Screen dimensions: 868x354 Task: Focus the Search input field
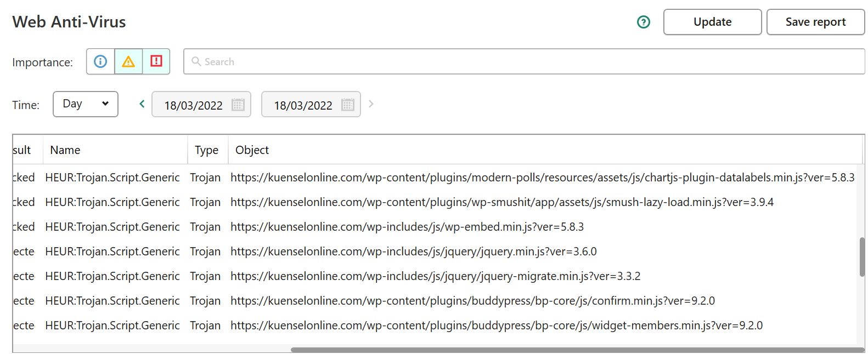pos(524,61)
